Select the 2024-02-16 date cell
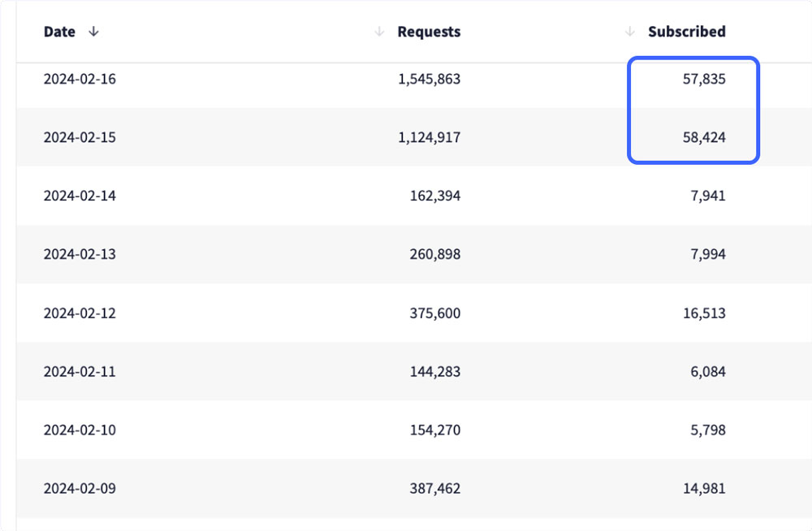 [80, 80]
